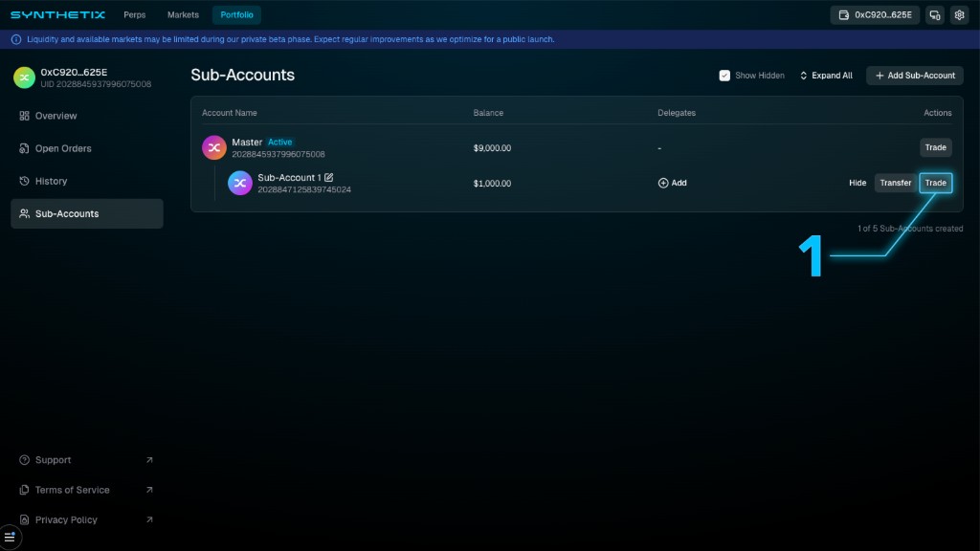The image size is (980, 551).
Task: Click the Support question mark icon
Action: click(x=24, y=460)
